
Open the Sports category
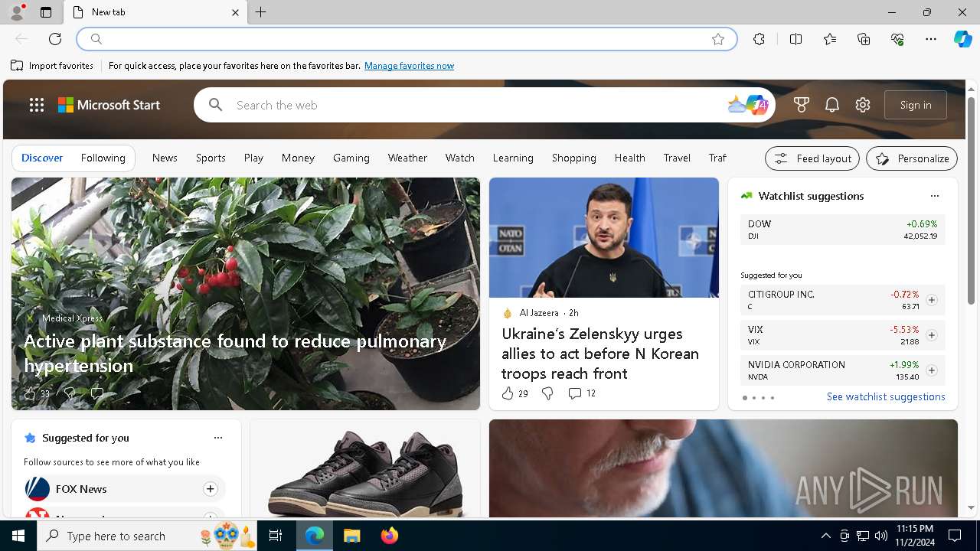(x=211, y=158)
